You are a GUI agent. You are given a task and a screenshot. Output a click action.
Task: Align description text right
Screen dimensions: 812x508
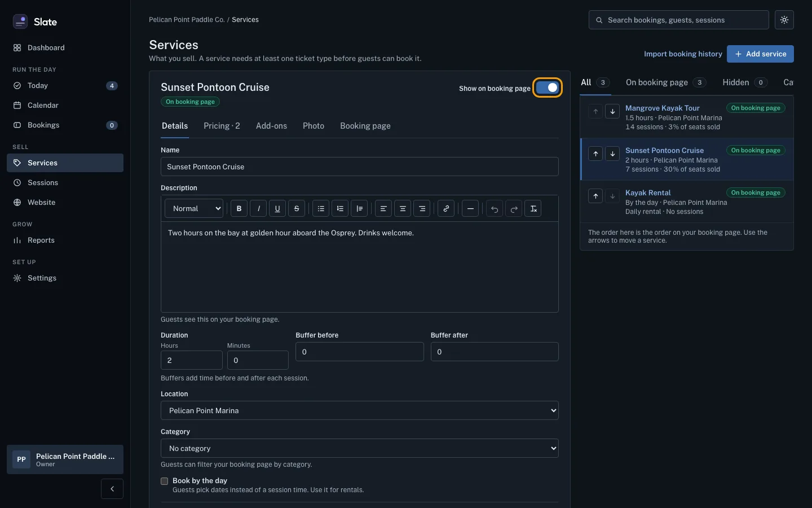[x=422, y=209]
